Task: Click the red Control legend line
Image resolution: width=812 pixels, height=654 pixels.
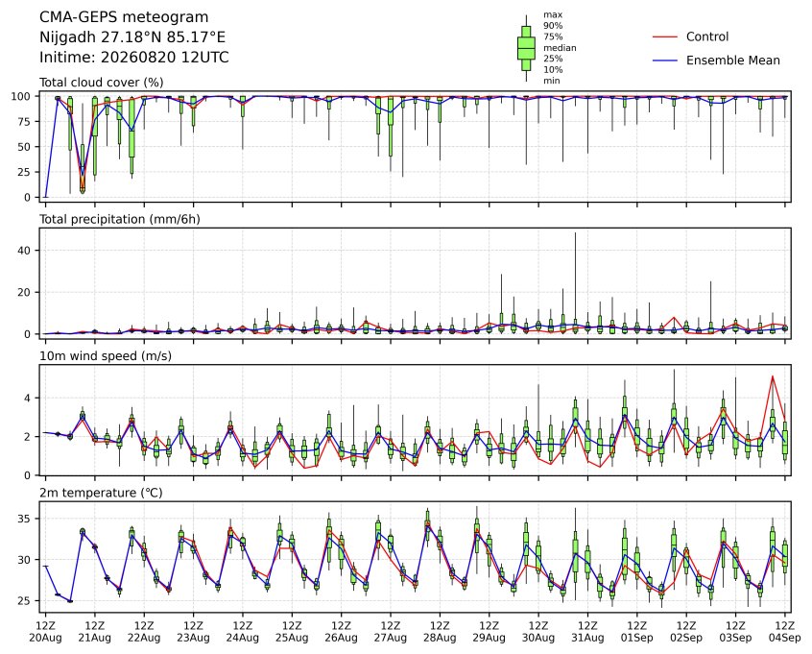Action: coord(665,36)
